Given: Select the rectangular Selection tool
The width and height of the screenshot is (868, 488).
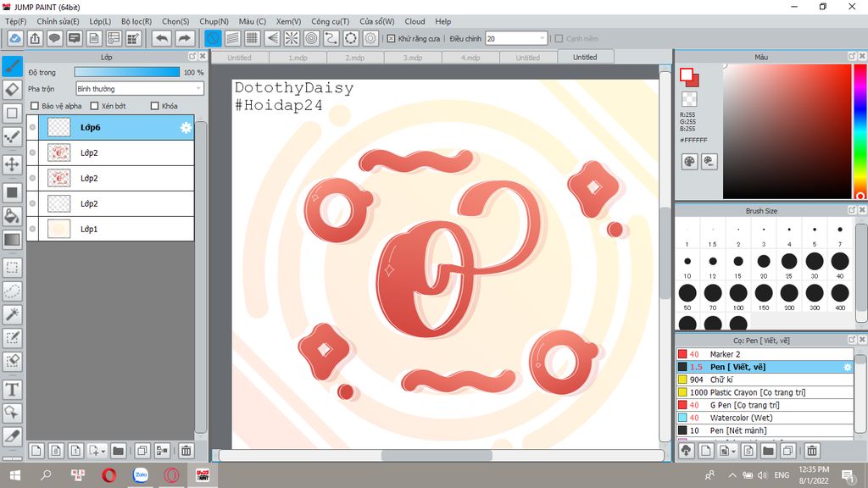Looking at the screenshot, I should click(12, 268).
